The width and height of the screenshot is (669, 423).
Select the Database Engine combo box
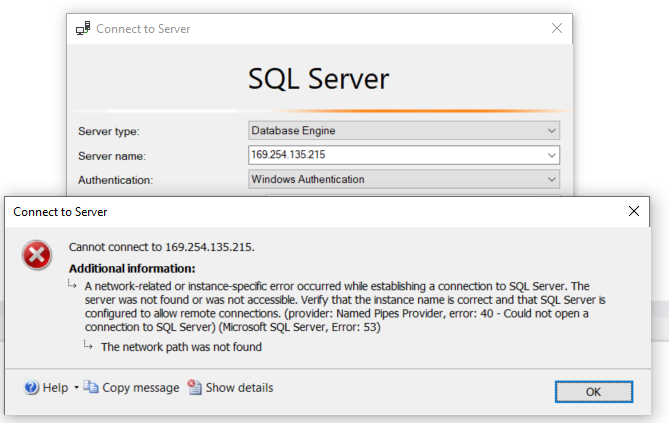point(404,131)
